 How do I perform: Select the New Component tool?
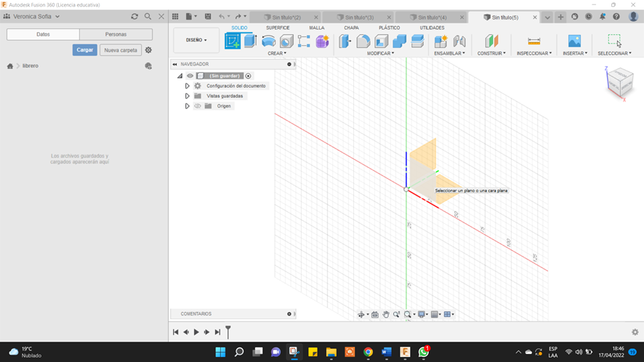coord(440,41)
